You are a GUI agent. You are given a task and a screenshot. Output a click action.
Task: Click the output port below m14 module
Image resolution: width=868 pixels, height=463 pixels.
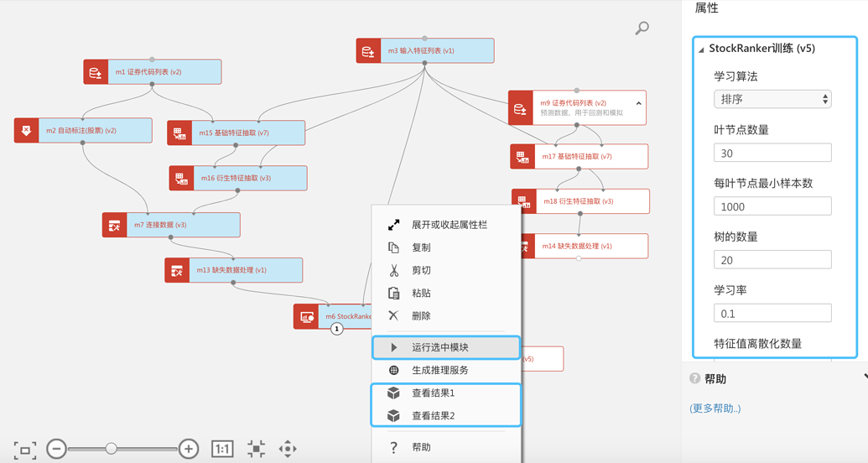tap(579, 258)
